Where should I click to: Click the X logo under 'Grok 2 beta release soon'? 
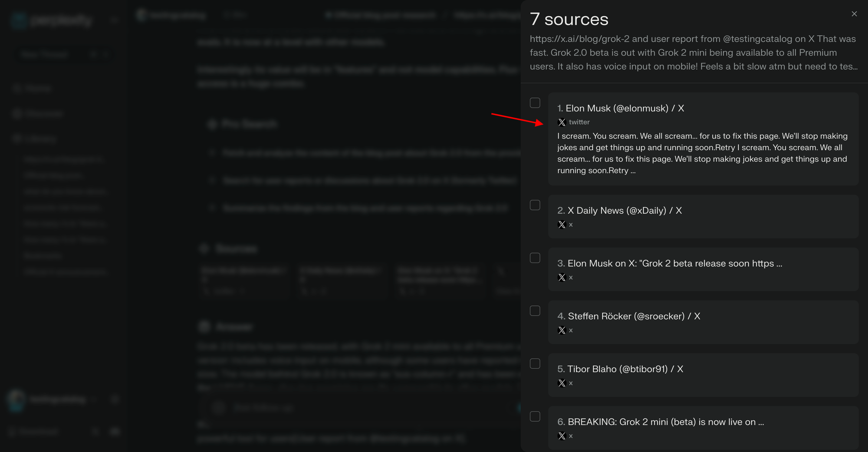[562, 277]
